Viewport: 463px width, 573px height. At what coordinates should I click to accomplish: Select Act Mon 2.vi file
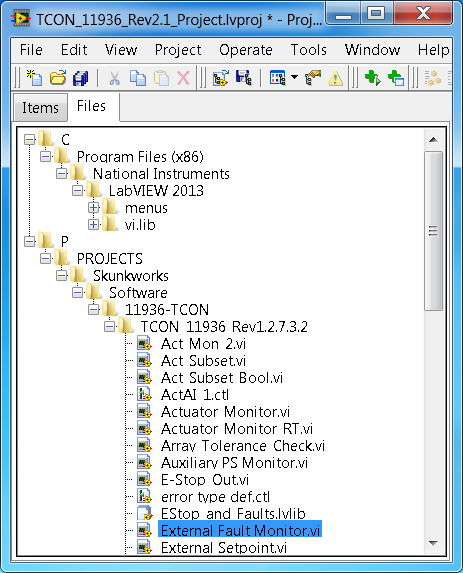pyautogui.click(x=203, y=344)
